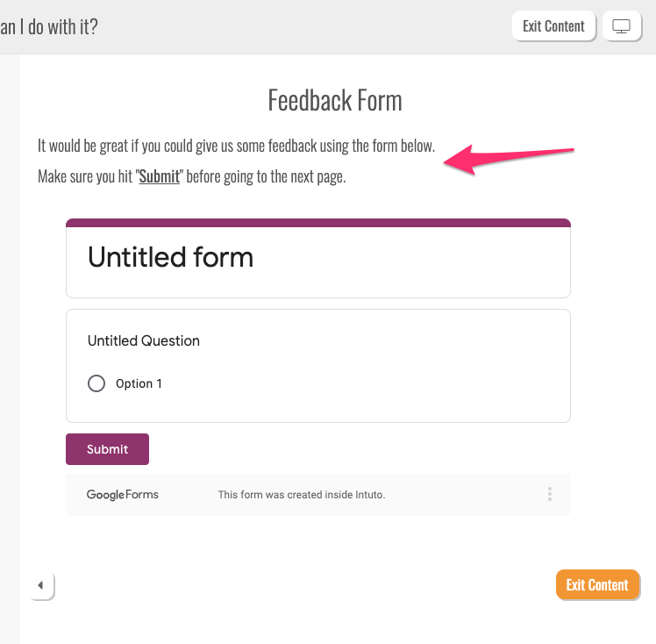
Task: Click the purple bar atop the form
Action: [317, 223]
